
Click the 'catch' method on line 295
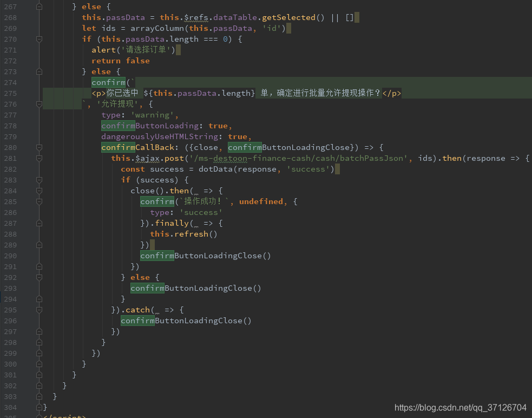138,310
